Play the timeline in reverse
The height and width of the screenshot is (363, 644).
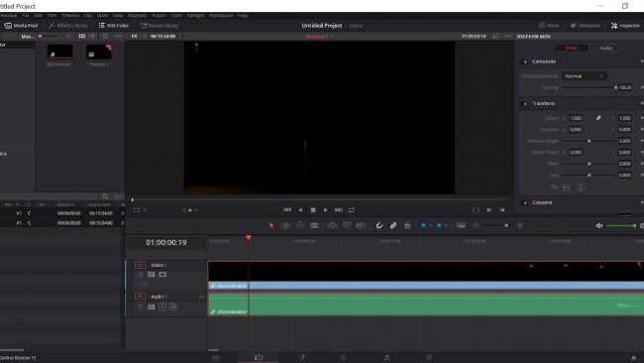tap(300, 210)
